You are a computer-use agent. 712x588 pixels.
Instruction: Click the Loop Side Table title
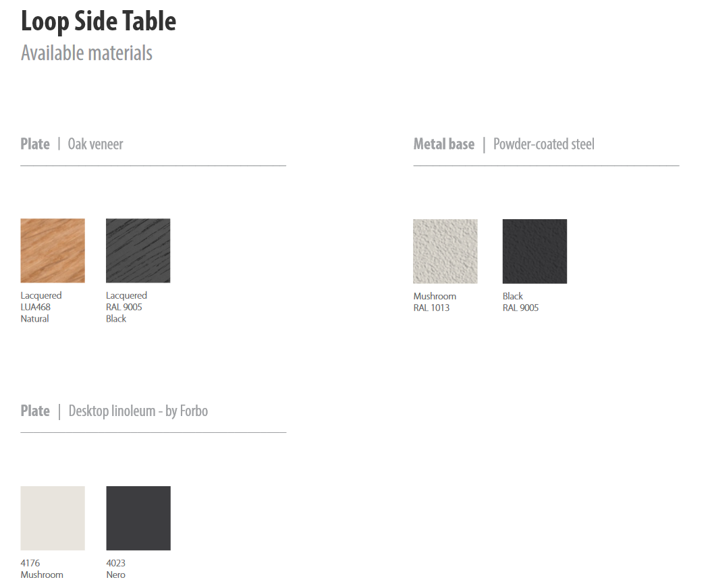pyautogui.click(x=99, y=22)
